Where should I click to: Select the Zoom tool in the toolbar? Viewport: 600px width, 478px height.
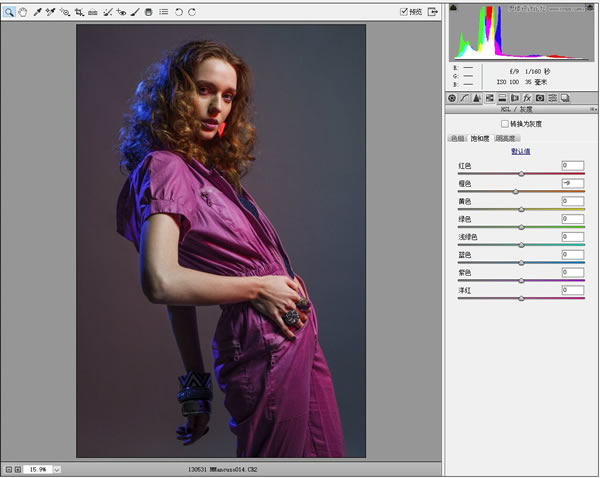pos(9,12)
